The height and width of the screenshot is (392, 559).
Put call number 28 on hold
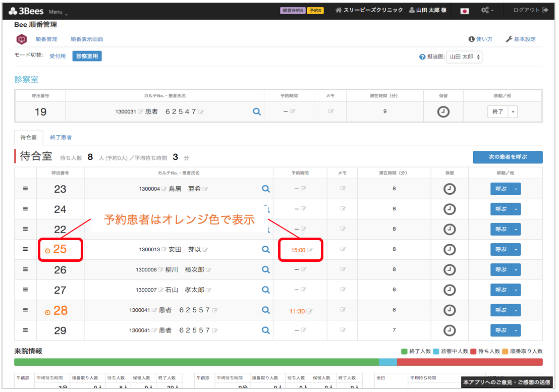point(450,310)
